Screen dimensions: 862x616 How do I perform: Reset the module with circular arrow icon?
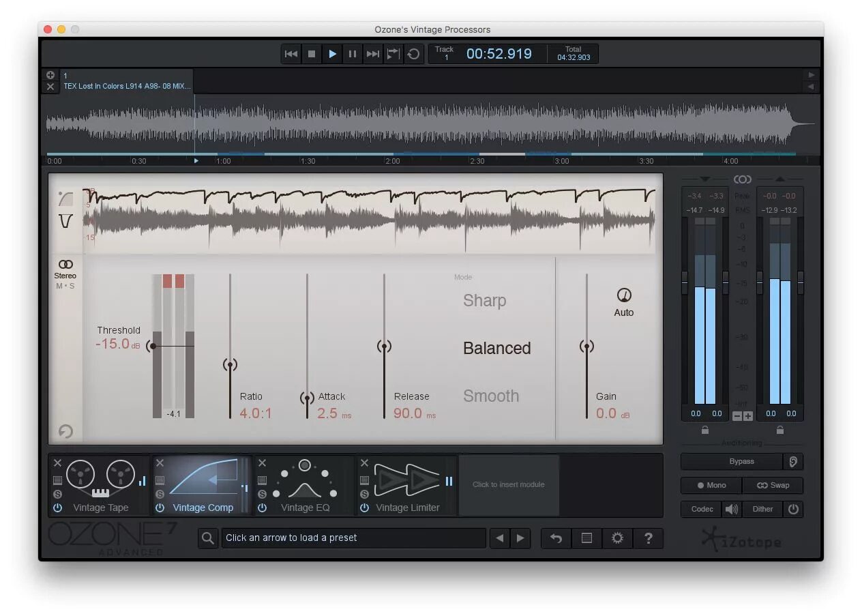[x=65, y=431]
